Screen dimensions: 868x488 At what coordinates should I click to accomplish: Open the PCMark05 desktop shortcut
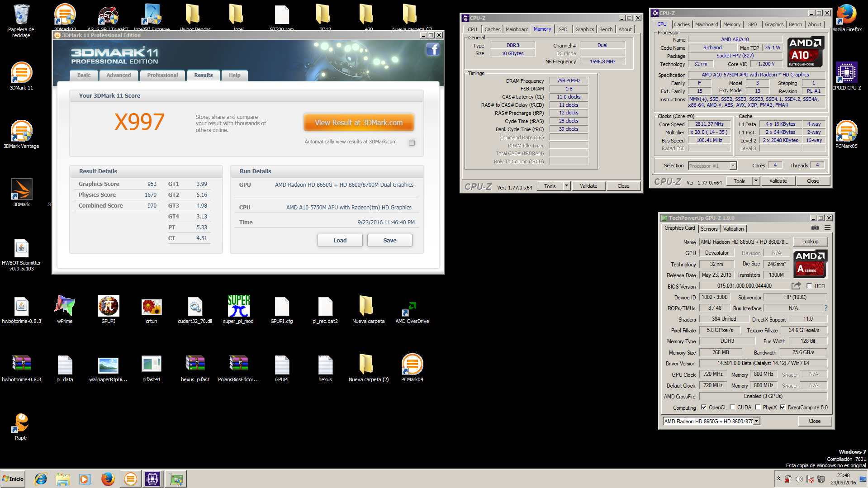846,134
